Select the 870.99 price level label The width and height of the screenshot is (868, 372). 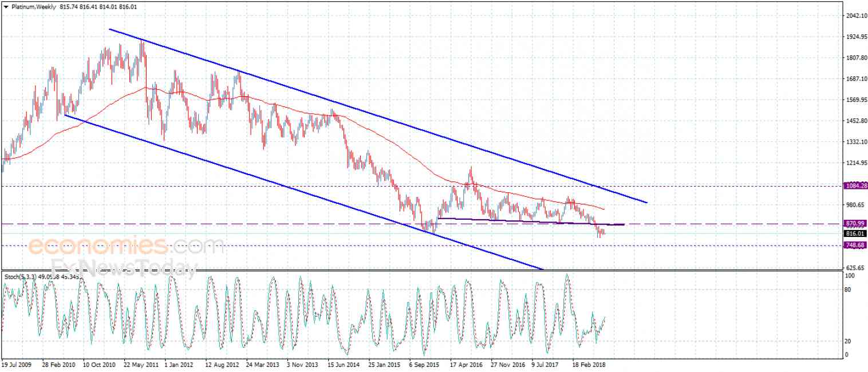(855, 223)
